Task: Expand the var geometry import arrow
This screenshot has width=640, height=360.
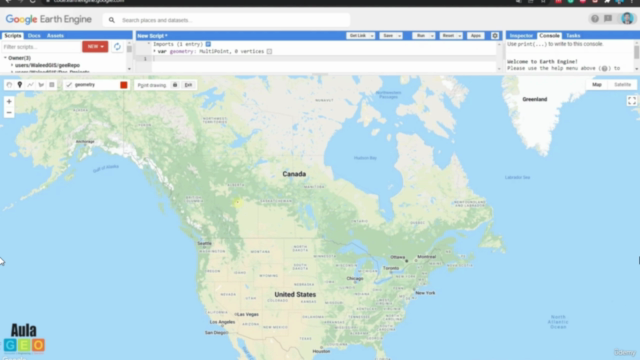Action: coord(154,51)
